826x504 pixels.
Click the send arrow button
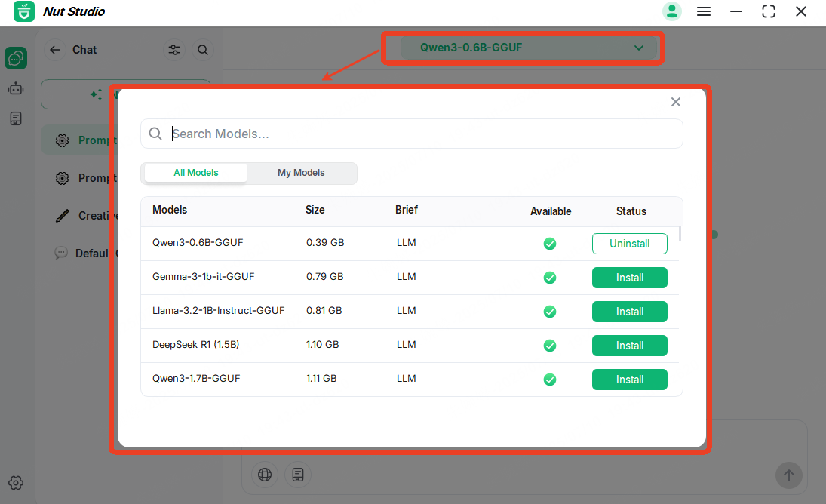pos(788,475)
